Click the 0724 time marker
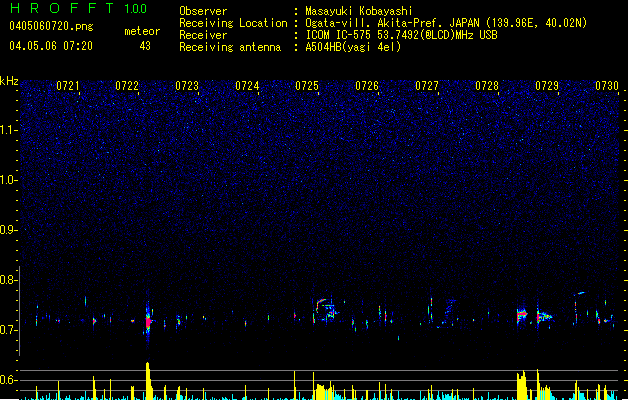Screen dimensions: 629x400 (247, 86)
